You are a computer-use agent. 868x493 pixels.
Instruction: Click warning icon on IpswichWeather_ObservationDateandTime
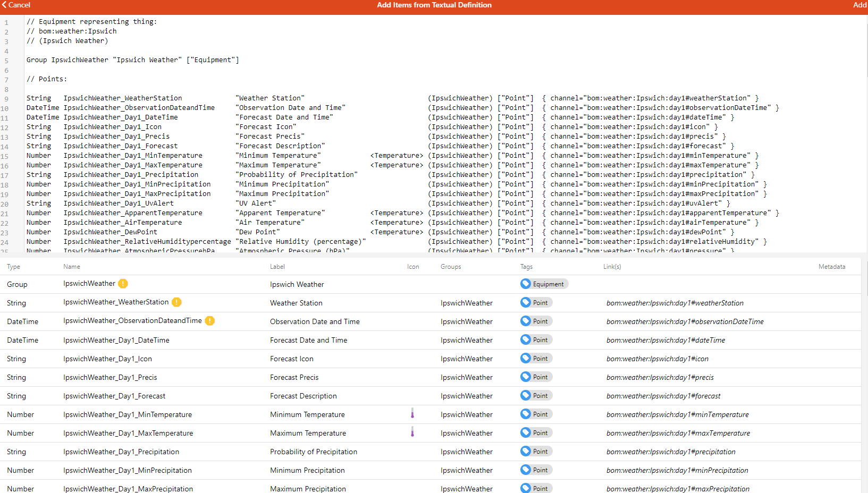click(x=209, y=321)
